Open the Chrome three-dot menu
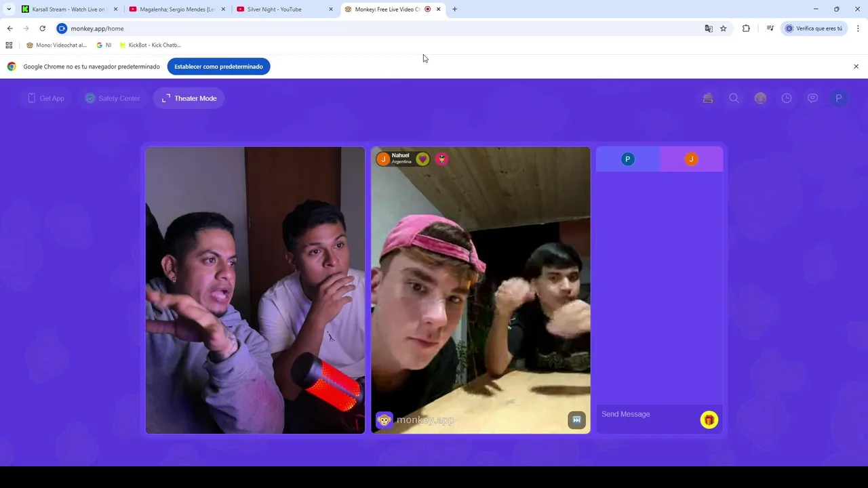The height and width of the screenshot is (488, 868). tap(858, 28)
